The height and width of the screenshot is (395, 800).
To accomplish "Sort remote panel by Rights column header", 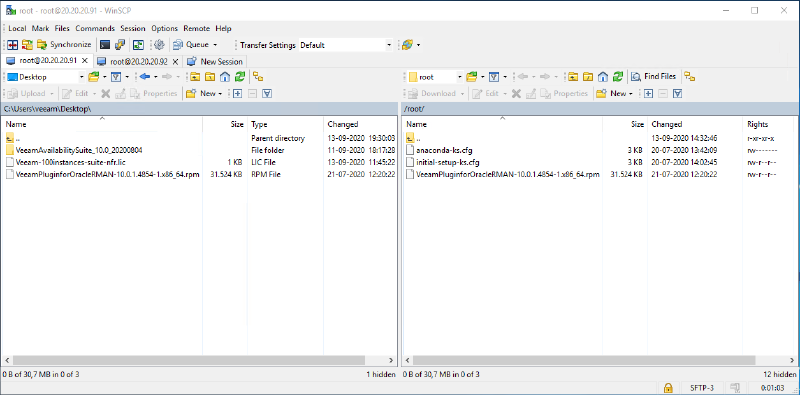I will tap(768, 124).
